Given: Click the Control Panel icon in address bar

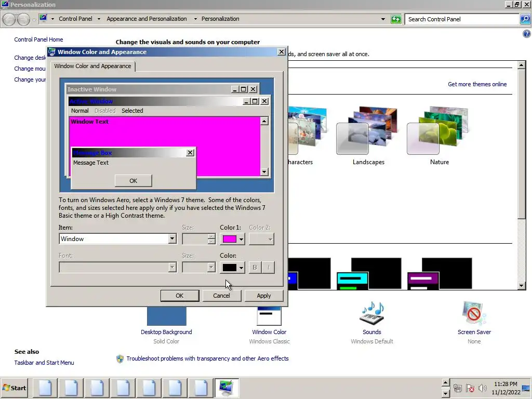Looking at the screenshot, I should pos(43,18).
